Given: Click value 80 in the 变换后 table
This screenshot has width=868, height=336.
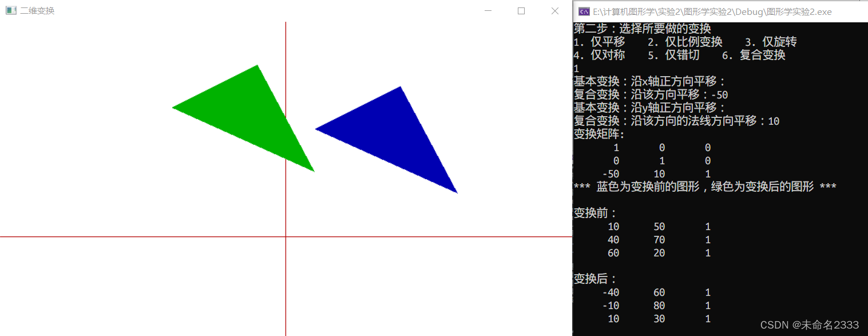Looking at the screenshot, I should 659,306.
